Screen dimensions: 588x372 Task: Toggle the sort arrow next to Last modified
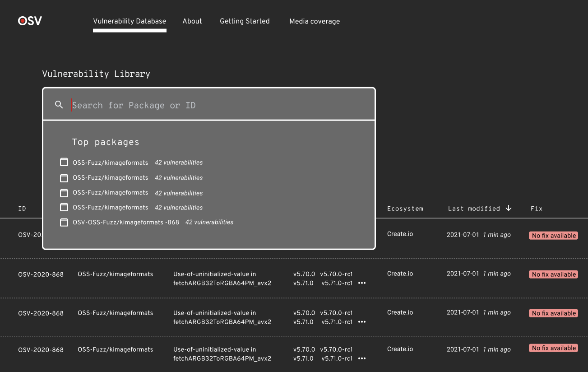509,208
